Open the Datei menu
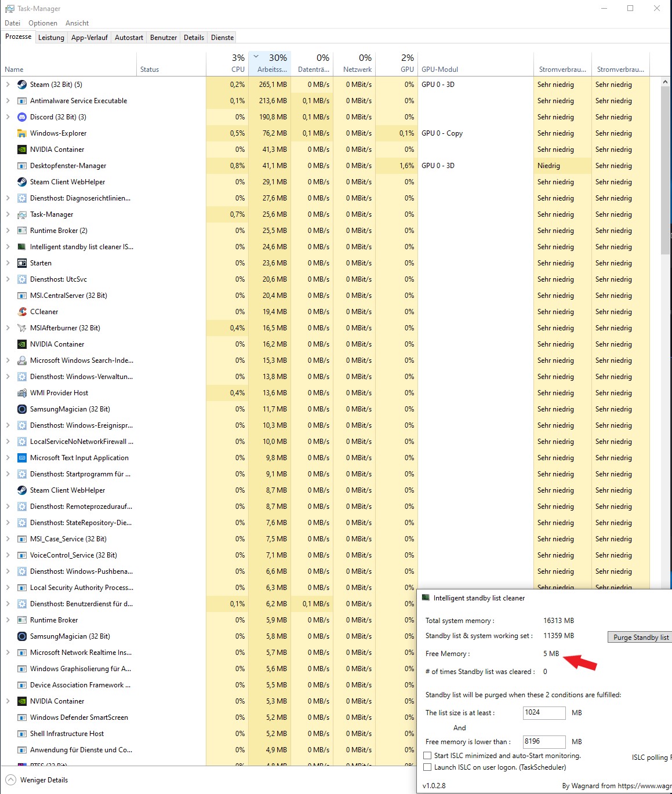 click(12, 23)
